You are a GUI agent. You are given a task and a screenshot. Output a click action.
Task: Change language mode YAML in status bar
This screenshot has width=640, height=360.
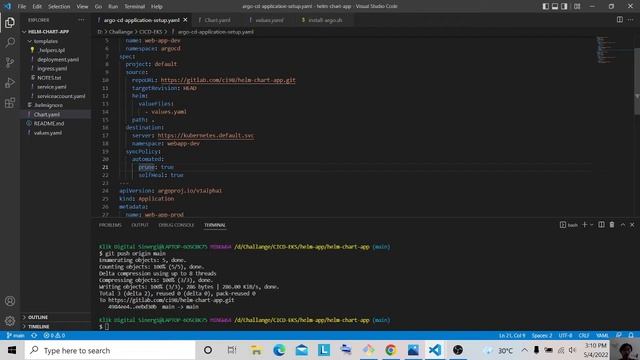(602, 336)
